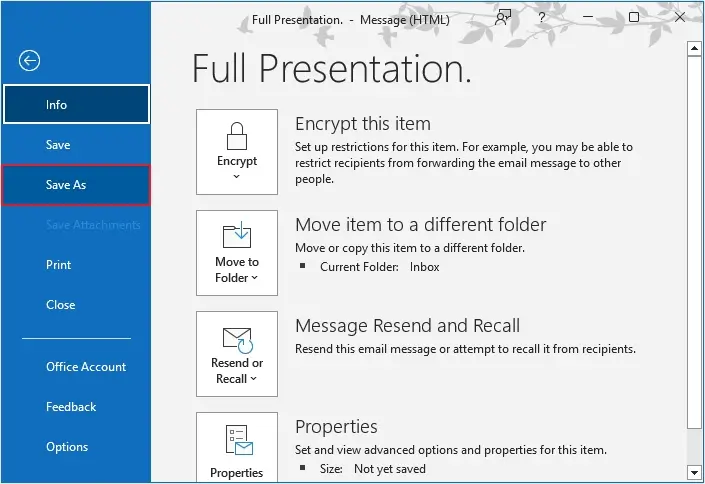
Task: Click the coming soon feedback icon in title bar
Action: [503, 18]
